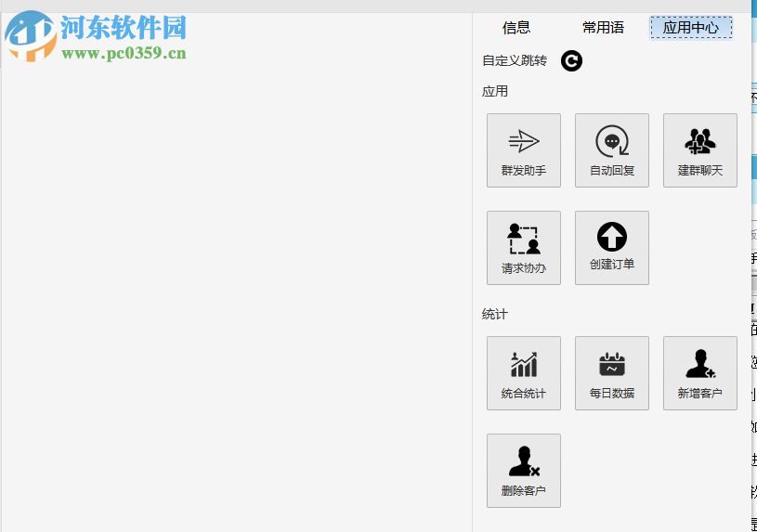Click the refresh icon beside 自定义跳转

(x=571, y=61)
